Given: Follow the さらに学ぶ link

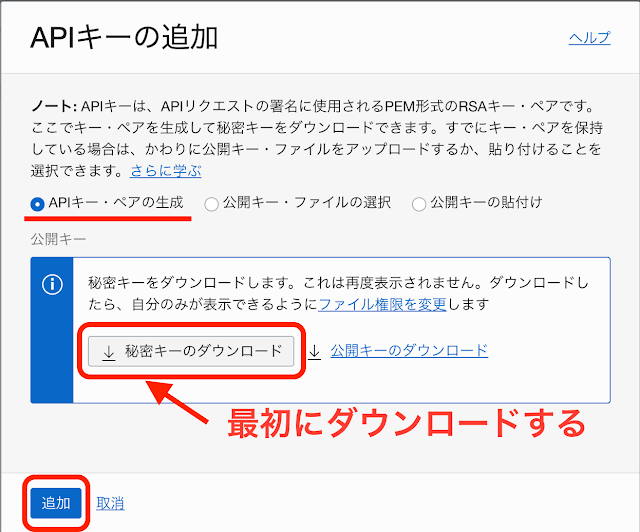Looking at the screenshot, I should [165, 170].
